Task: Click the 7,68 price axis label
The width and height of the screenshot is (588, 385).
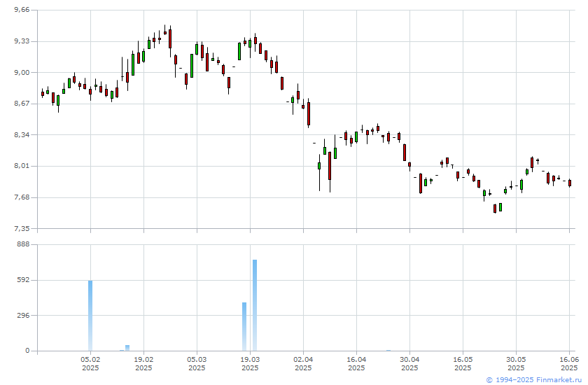Action: (22, 197)
